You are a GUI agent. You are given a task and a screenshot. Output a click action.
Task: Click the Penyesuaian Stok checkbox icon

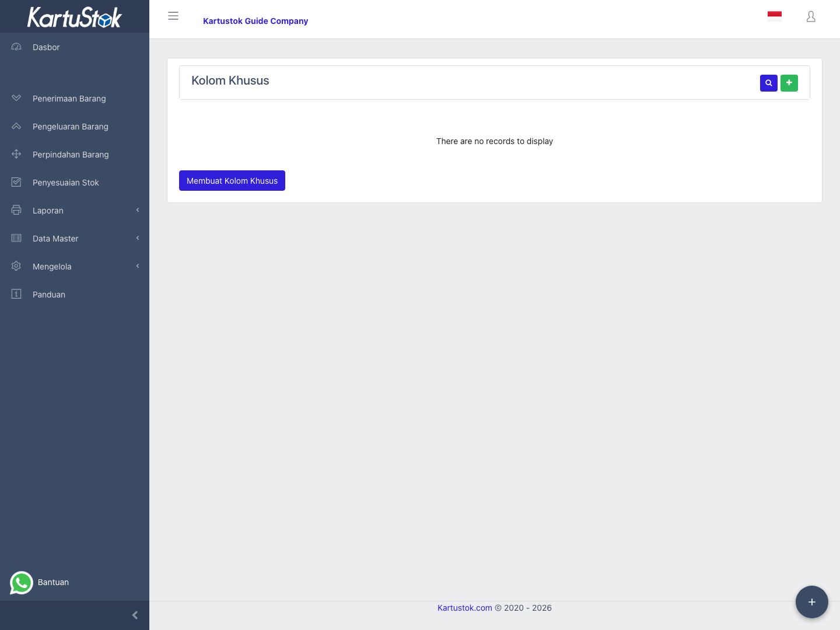pyautogui.click(x=16, y=182)
